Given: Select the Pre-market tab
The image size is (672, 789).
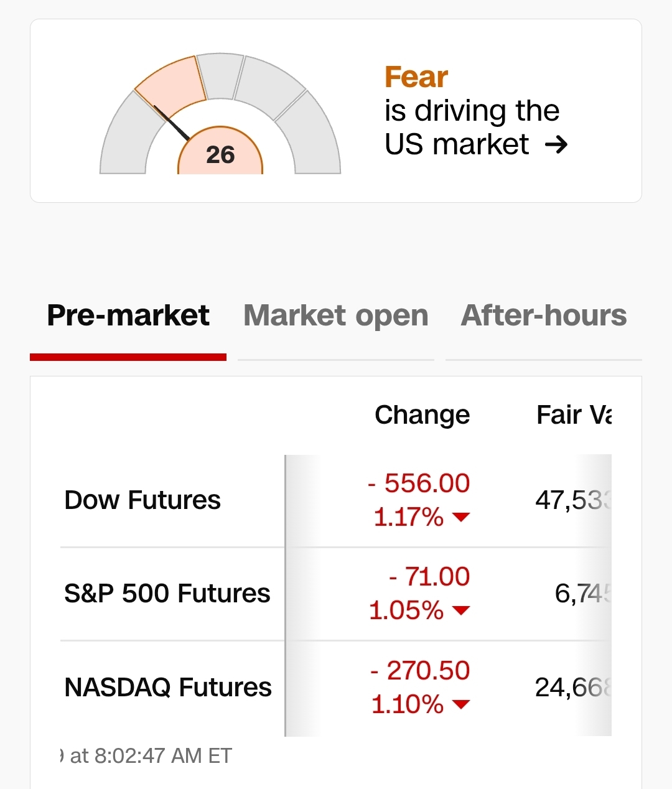Looking at the screenshot, I should tap(128, 315).
